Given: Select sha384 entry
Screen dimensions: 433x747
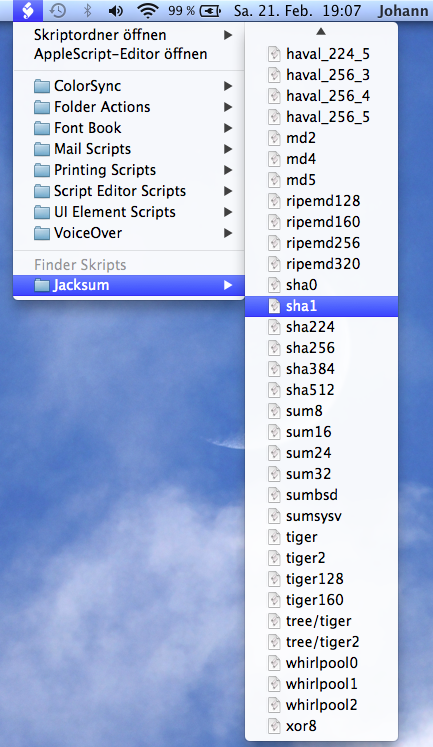Looking at the screenshot, I should click(x=322, y=369).
